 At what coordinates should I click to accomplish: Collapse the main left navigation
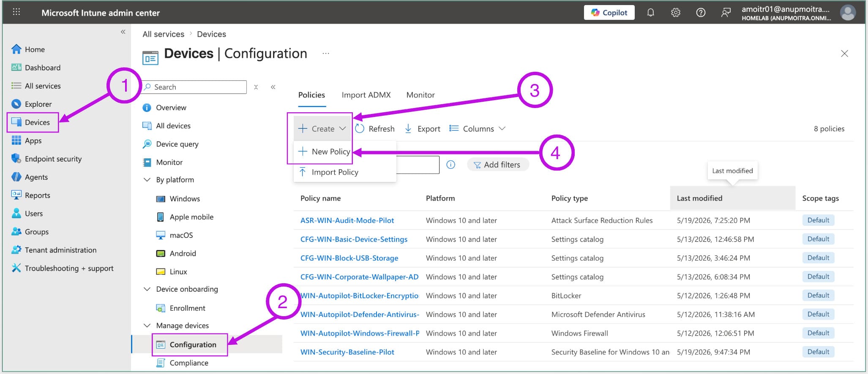(x=123, y=32)
